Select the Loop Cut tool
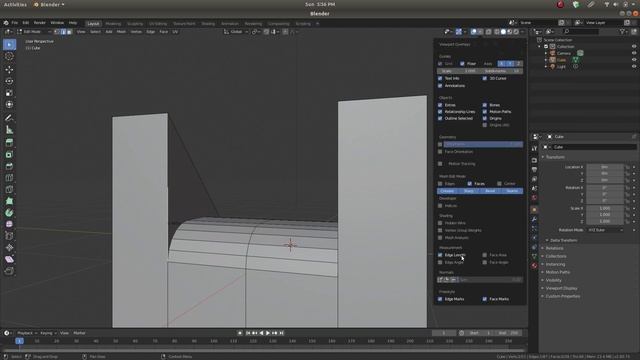Image resolution: width=640 pixels, height=360 pixels. 9,178
